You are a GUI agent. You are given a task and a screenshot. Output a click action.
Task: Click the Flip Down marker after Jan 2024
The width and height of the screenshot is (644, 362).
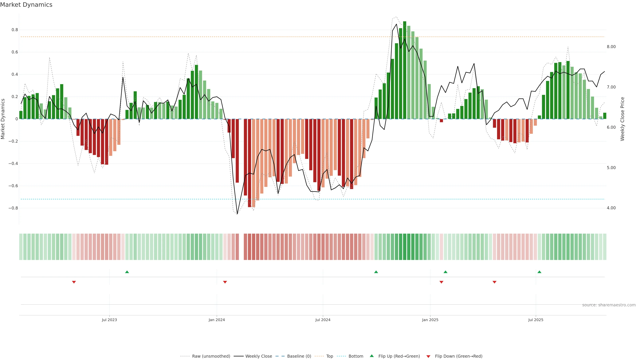pyautogui.click(x=225, y=282)
